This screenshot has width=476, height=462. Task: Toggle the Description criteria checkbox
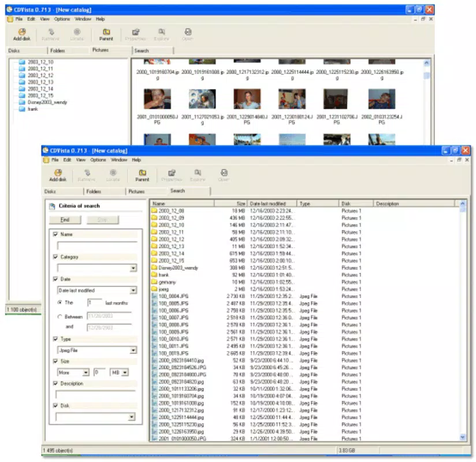pyautogui.click(x=55, y=383)
